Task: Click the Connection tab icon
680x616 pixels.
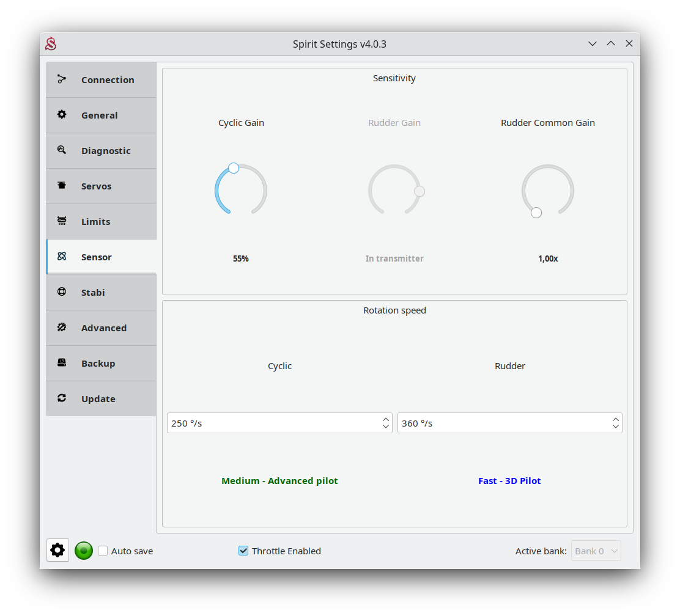Action: [x=61, y=79]
